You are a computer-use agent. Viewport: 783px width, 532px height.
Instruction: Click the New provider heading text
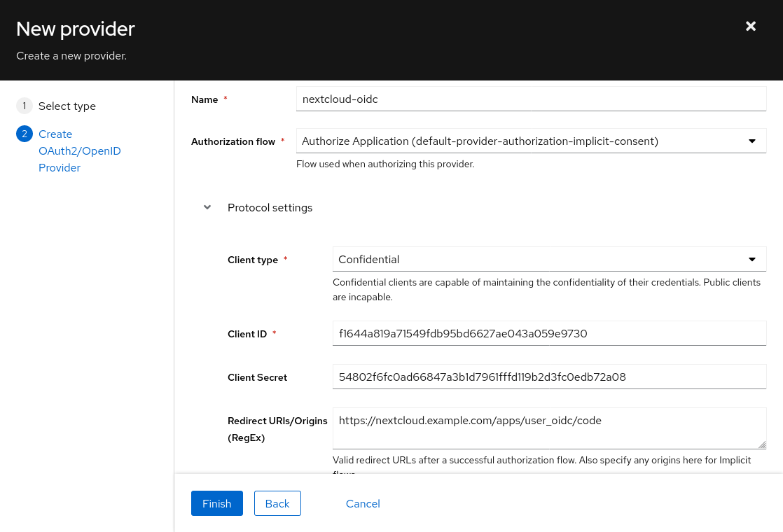(76, 29)
